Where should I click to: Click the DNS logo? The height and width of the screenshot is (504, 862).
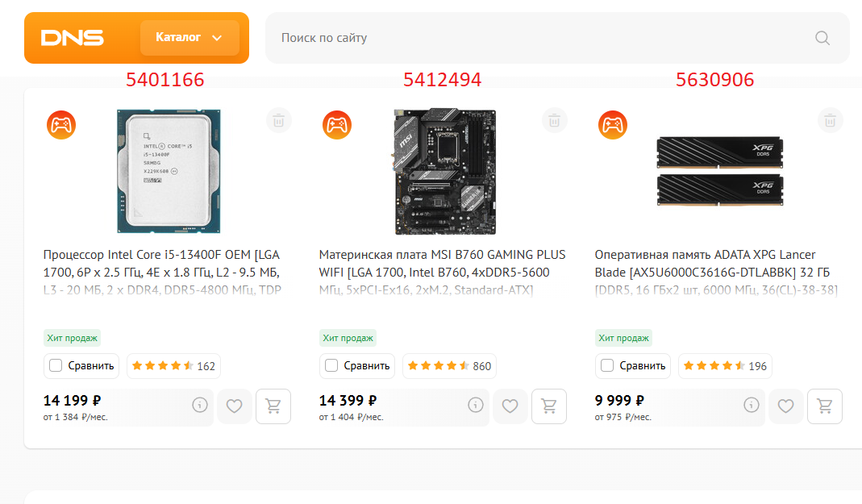click(x=72, y=38)
